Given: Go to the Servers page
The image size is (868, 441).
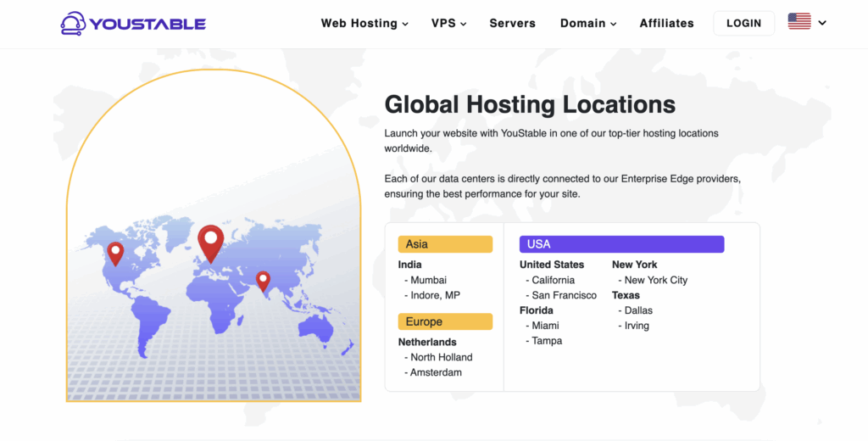Looking at the screenshot, I should [x=513, y=23].
